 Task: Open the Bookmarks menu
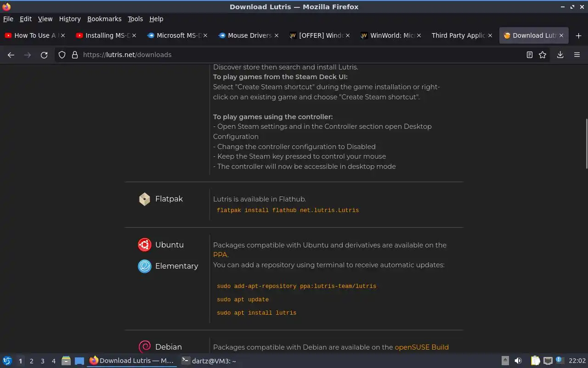click(x=104, y=19)
